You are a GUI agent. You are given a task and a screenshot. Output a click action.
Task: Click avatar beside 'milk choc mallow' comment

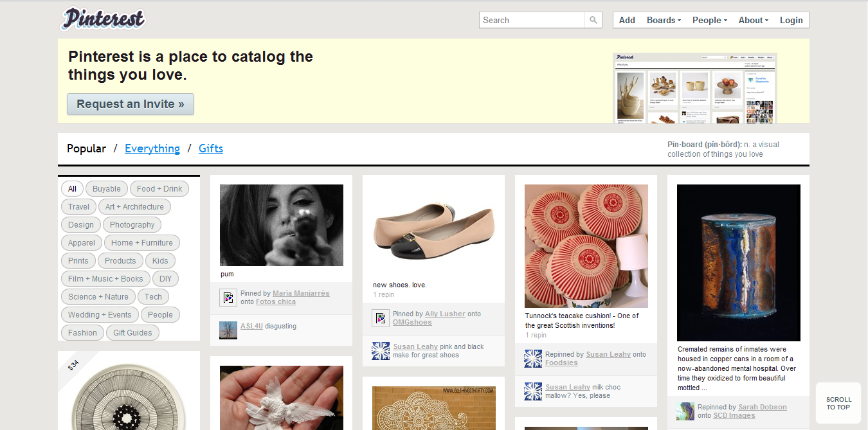[533, 391]
